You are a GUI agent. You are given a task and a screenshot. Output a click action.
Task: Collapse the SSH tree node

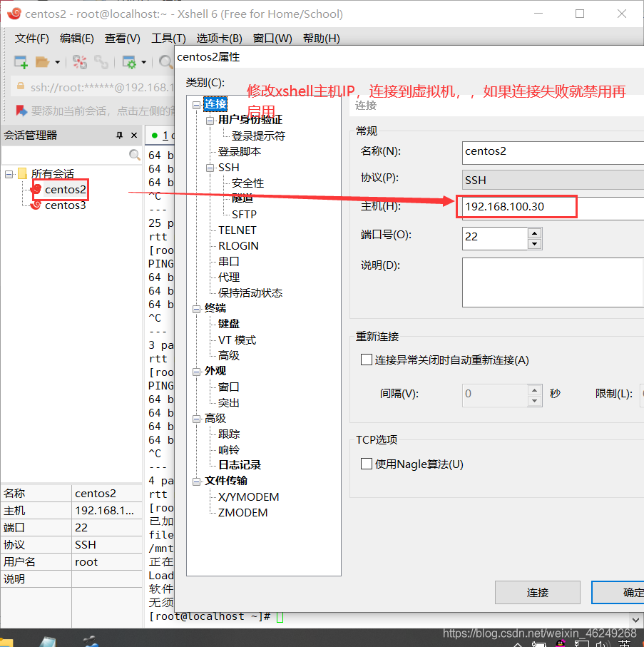[x=210, y=168]
